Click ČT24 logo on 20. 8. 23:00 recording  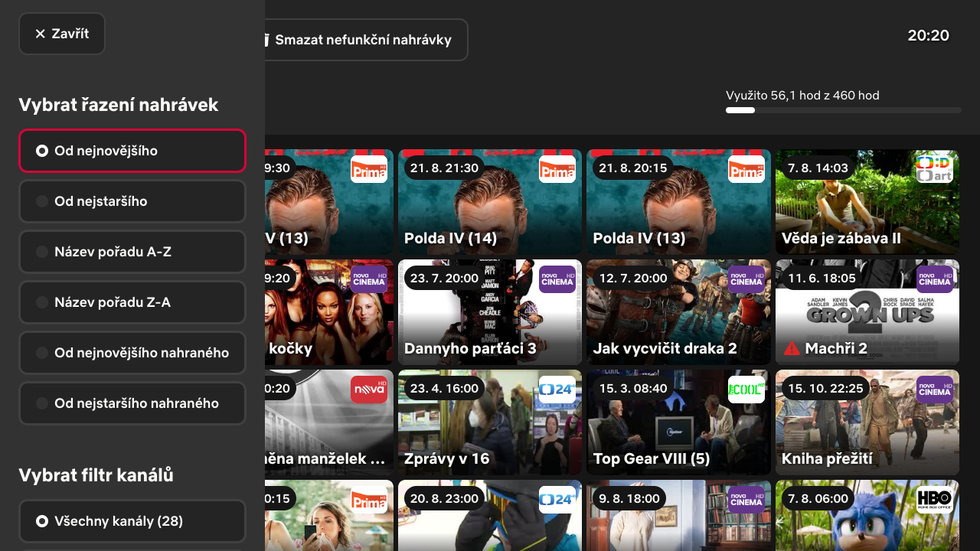point(557,500)
